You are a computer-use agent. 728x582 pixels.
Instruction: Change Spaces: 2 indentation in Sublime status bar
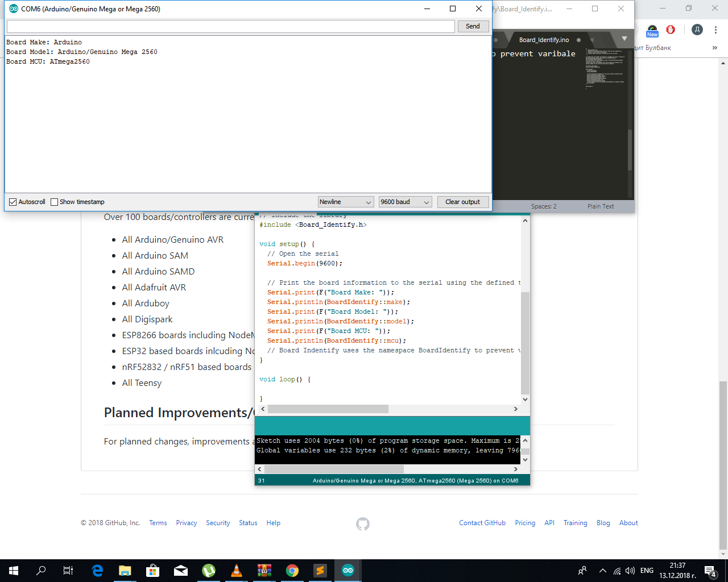coord(544,206)
